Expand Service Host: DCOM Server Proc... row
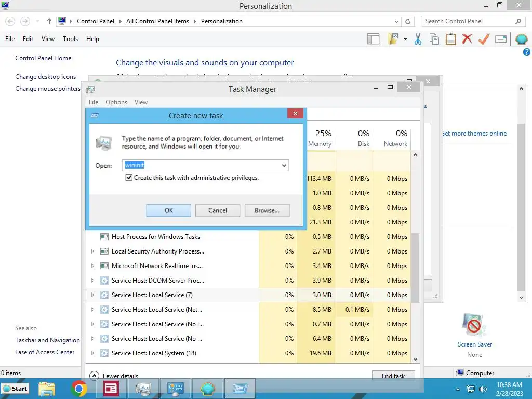The image size is (532, 399). pyautogui.click(x=92, y=281)
